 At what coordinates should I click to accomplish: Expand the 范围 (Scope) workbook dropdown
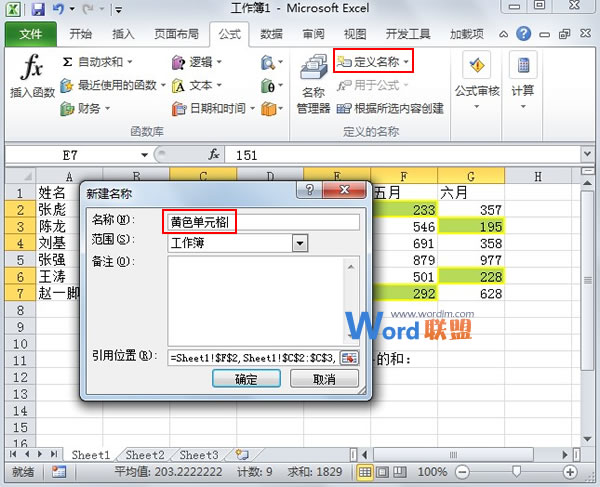299,242
